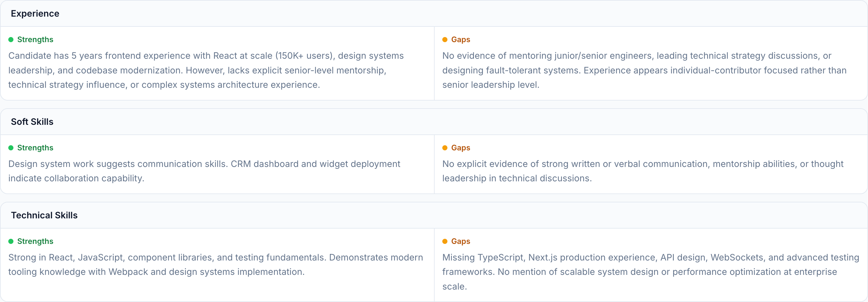The width and height of the screenshot is (868, 302).
Task: Click the text about CRM dashboard collaboration
Action: (x=204, y=171)
